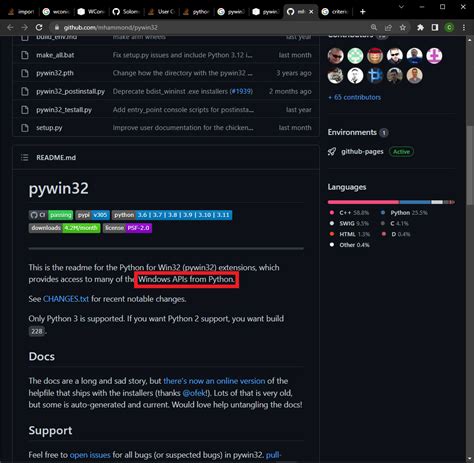Click the share page icon
Image resolution: width=474 pixels, height=463 pixels.
coord(388,27)
